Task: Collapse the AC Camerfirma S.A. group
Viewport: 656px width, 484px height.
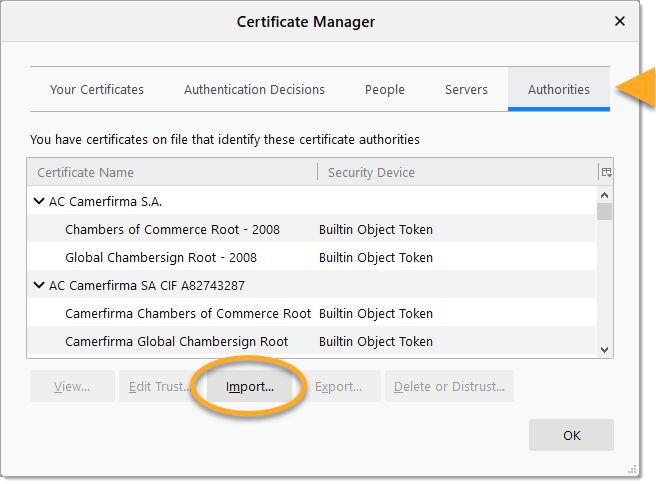Action: click(x=39, y=201)
